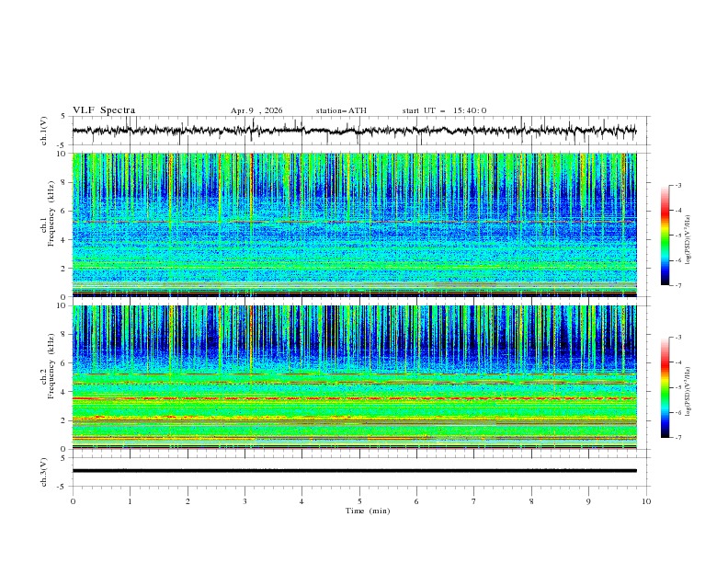Click the "-7" label on ch.2 color bar

click(678, 438)
